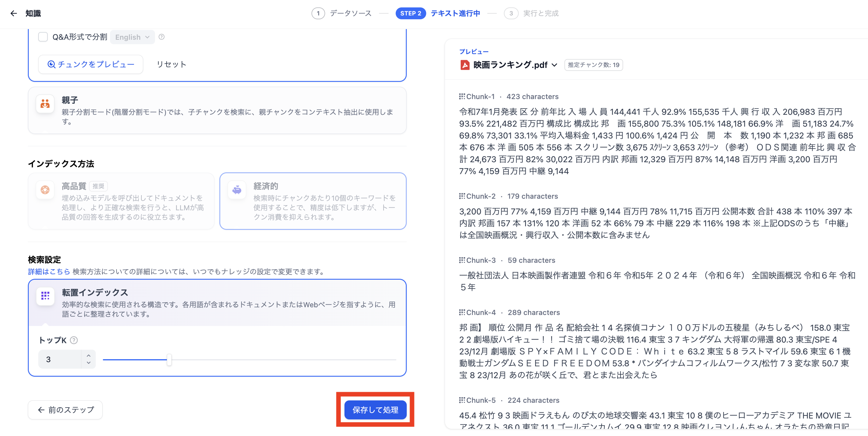Expand the 映画ランキング.pdf file chevron
The width and height of the screenshot is (868, 436).
point(554,65)
